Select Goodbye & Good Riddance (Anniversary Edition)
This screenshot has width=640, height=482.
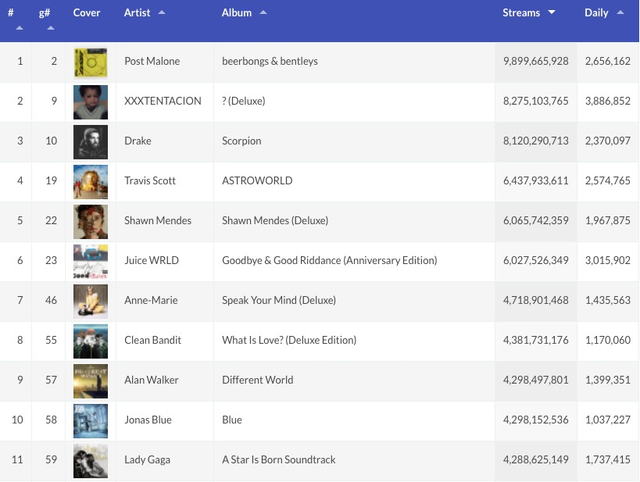pyautogui.click(x=329, y=260)
